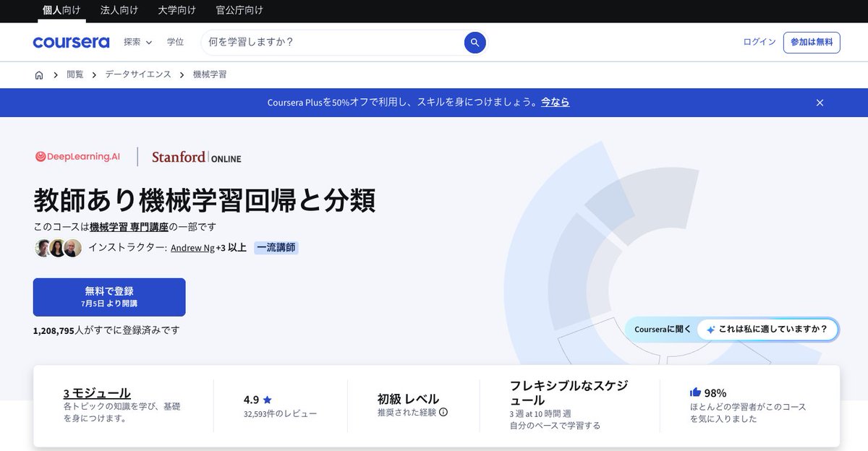Open the 閲覧 breadcrumb link
The width and height of the screenshot is (868, 451).
click(75, 74)
